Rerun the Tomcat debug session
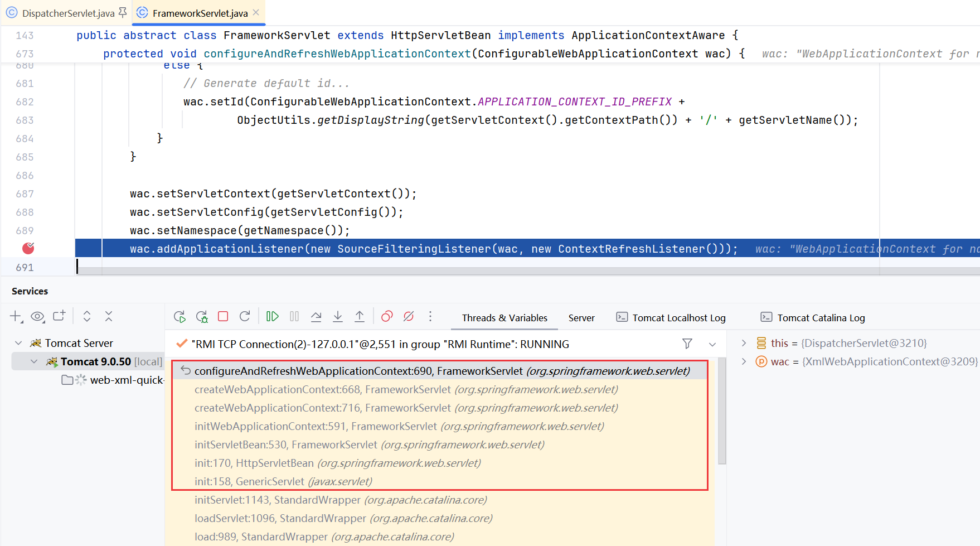This screenshot has height=546, width=980. tap(179, 317)
